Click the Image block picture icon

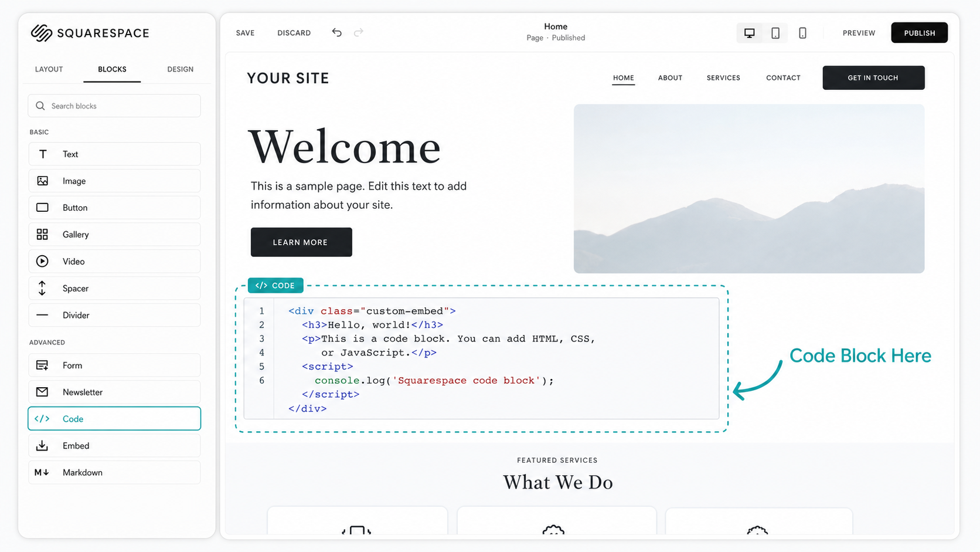tap(43, 181)
